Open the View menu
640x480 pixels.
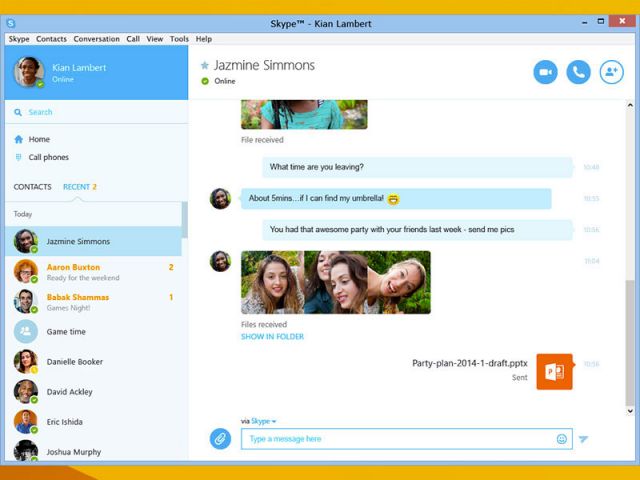point(155,39)
